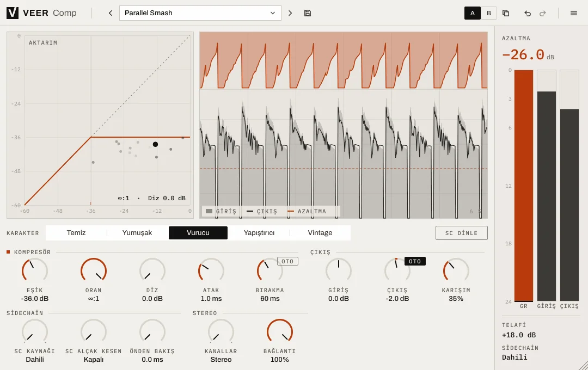Image resolution: width=588 pixels, height=370 pixels.
Task: Click the Eşik threshold knob
Action: 35,270
